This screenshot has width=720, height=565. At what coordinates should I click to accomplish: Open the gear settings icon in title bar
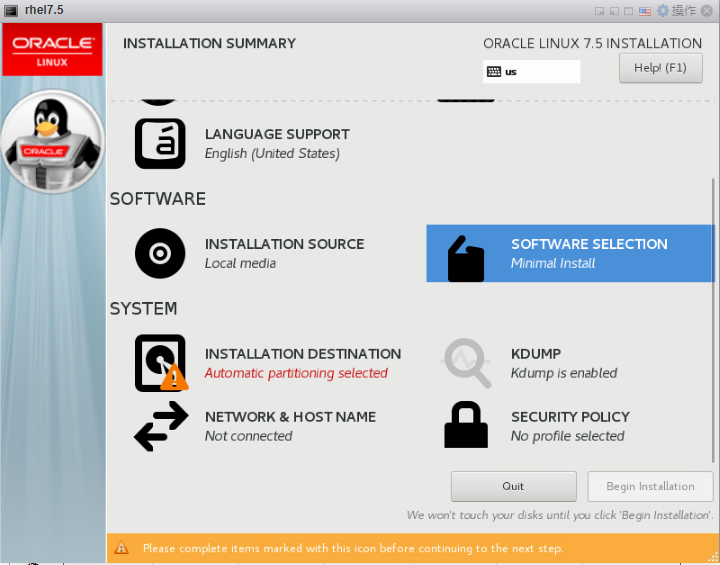(663, 10)
